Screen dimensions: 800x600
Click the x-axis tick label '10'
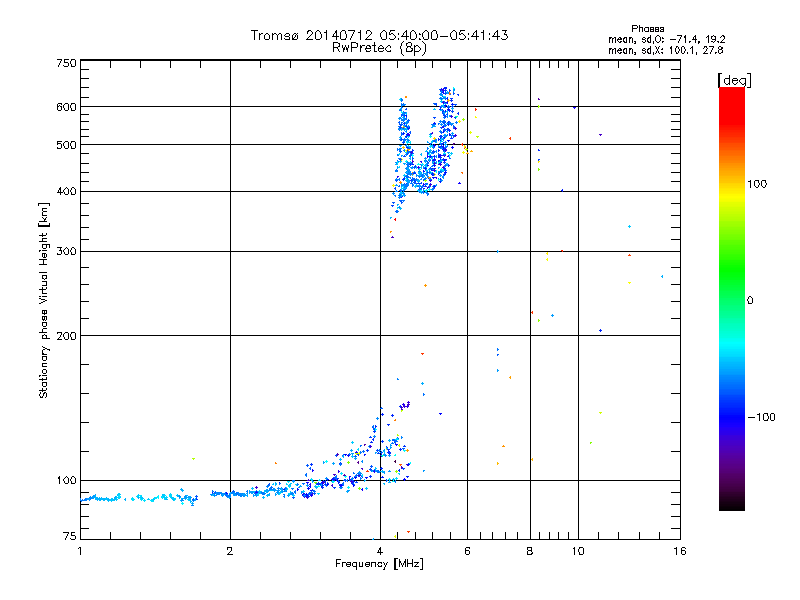(578, 551)
